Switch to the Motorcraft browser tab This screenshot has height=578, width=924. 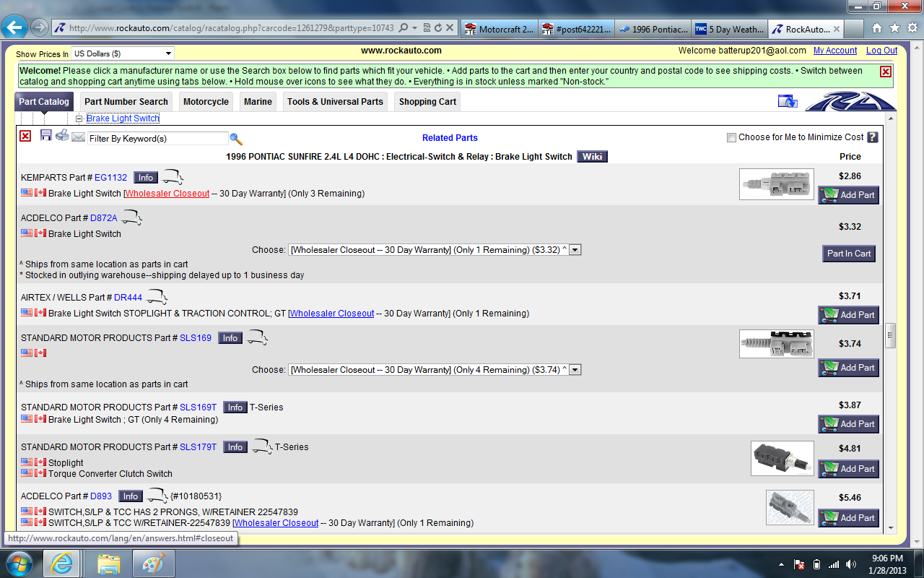click(500, 30)
